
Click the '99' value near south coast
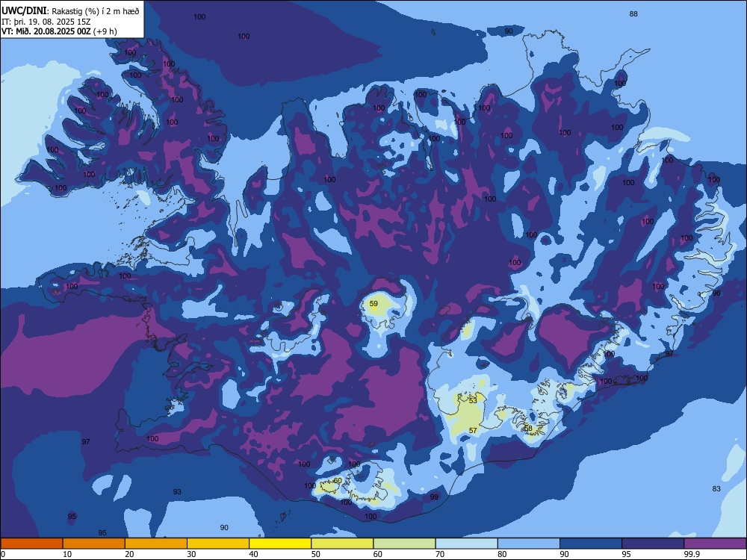(434, 497)
